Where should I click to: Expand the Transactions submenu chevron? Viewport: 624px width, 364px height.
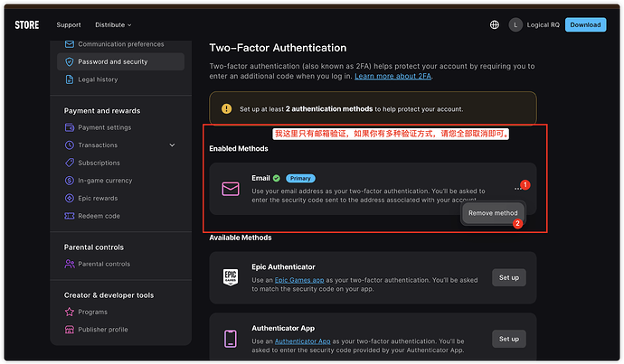[x=172, y=145]
